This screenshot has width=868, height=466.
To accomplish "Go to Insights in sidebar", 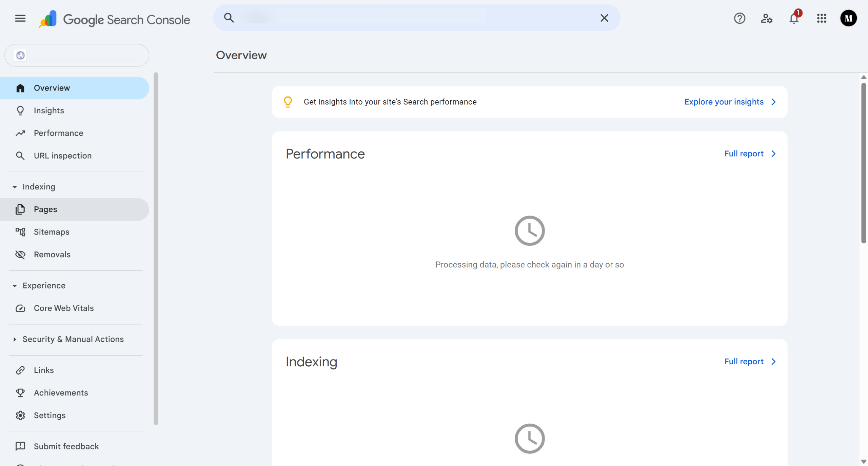I will (49, 110).
